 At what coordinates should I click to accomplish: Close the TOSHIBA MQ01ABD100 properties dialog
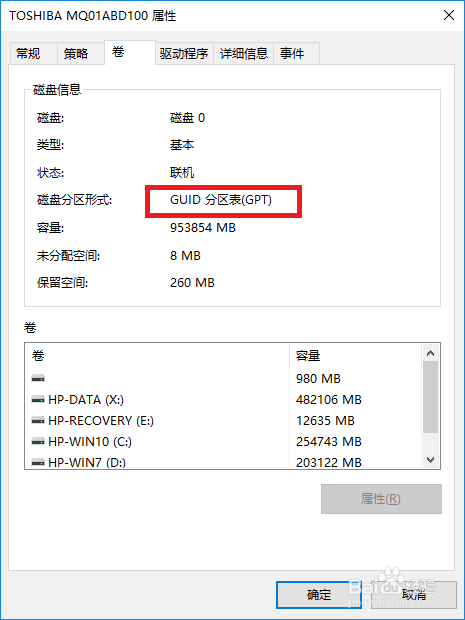pos(449,15)
